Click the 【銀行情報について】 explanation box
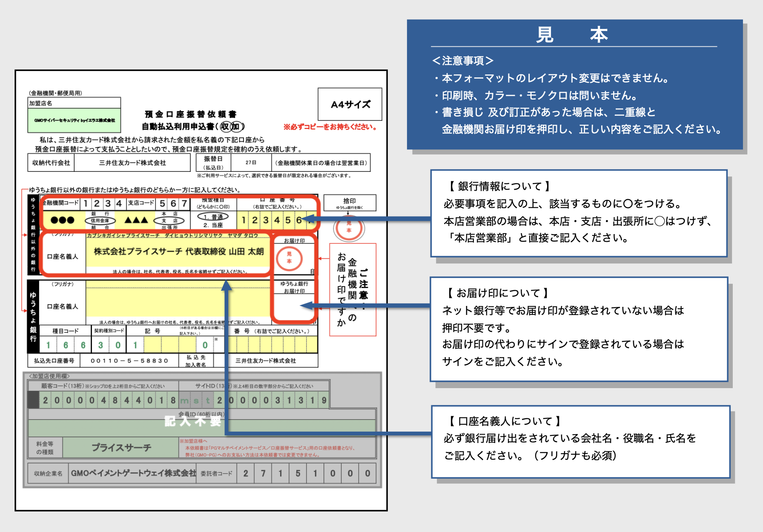 pyautogui.click(x=579, y=213)
